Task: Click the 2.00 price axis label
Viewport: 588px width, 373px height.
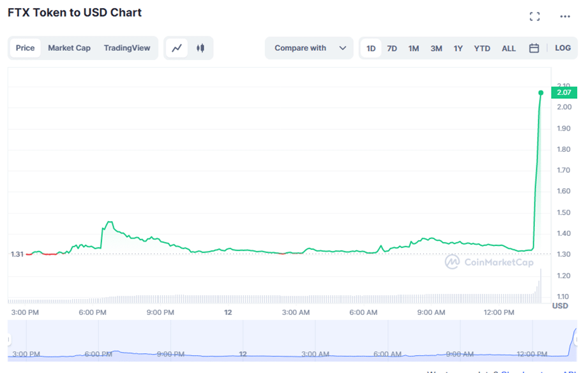Action: [564, 107]
